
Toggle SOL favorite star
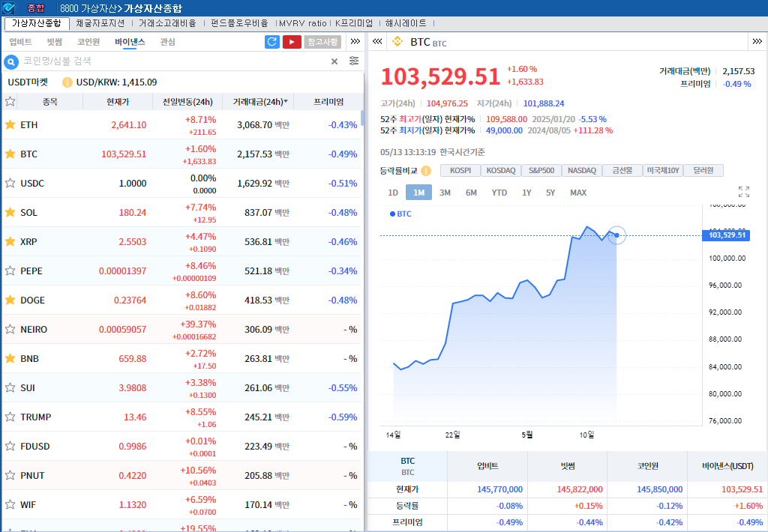coord(10,212)
